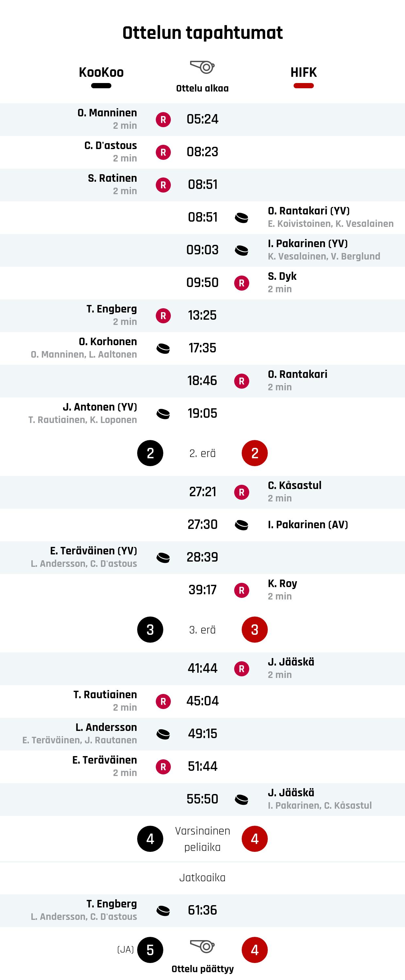Click the black KooKoo color bar
This screenshot has width=405, height=980.
click(101, 86)
